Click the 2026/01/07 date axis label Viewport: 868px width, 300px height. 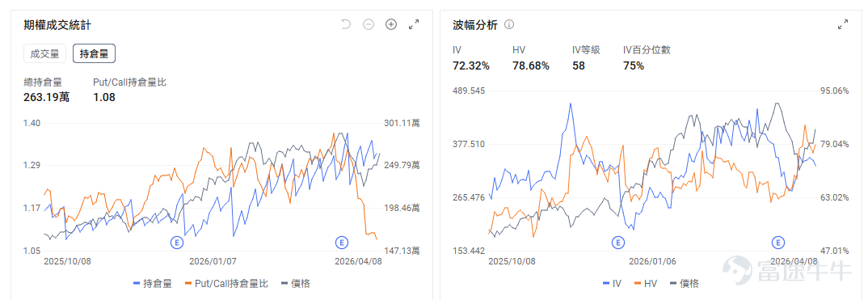coord(213,260)
